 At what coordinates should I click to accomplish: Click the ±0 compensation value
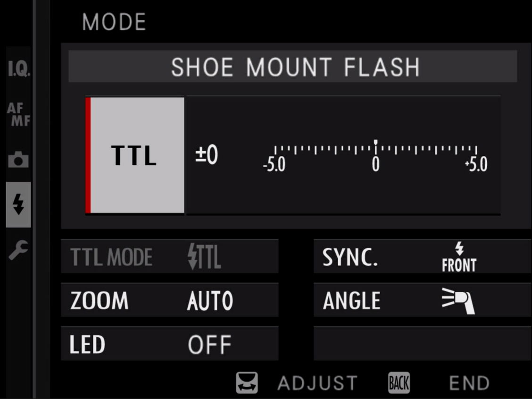207,155
